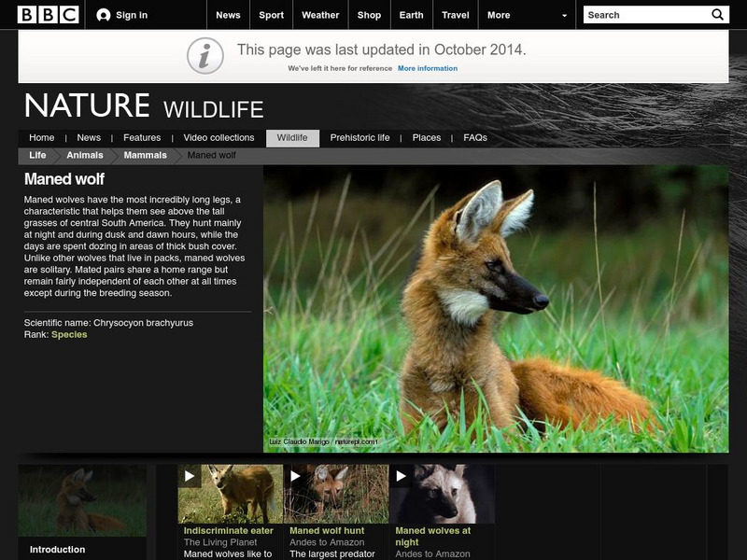Go to the BBC Shop

pyautogui.click(x=369, y=15)
